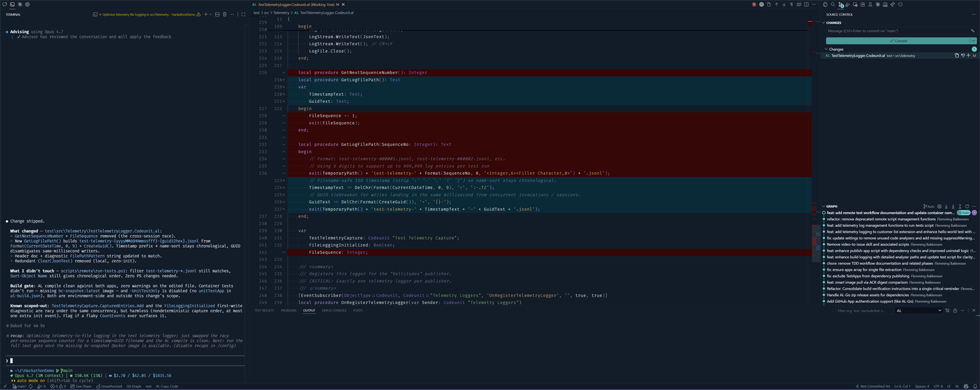The height and width of the screenshot is (390, 980).
Task: Click Git Graph in status bar
Action: tap(134, 386)
